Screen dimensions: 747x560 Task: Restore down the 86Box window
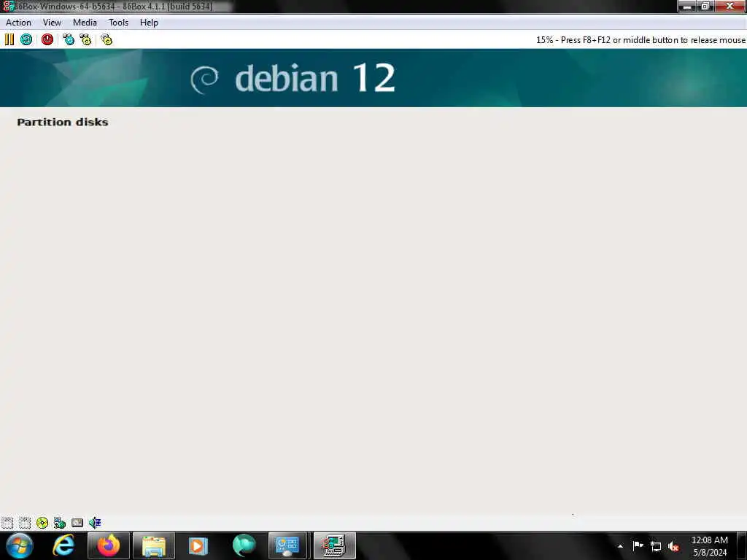705,6
